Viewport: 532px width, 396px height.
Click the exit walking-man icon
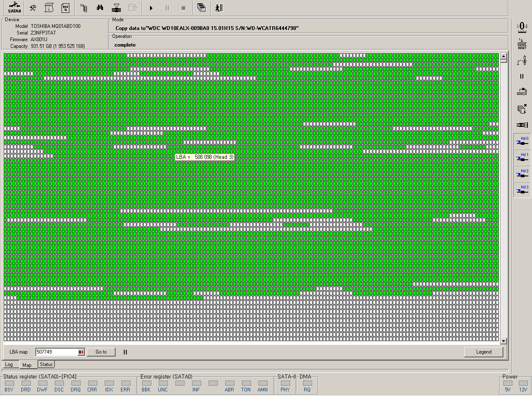(219, 8)
